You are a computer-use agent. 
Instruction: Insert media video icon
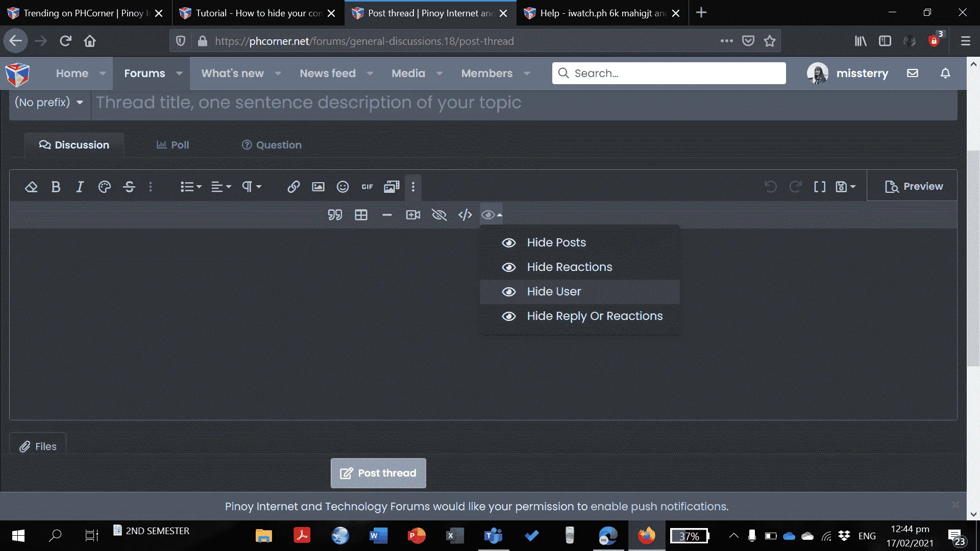[x=413, y=215]
